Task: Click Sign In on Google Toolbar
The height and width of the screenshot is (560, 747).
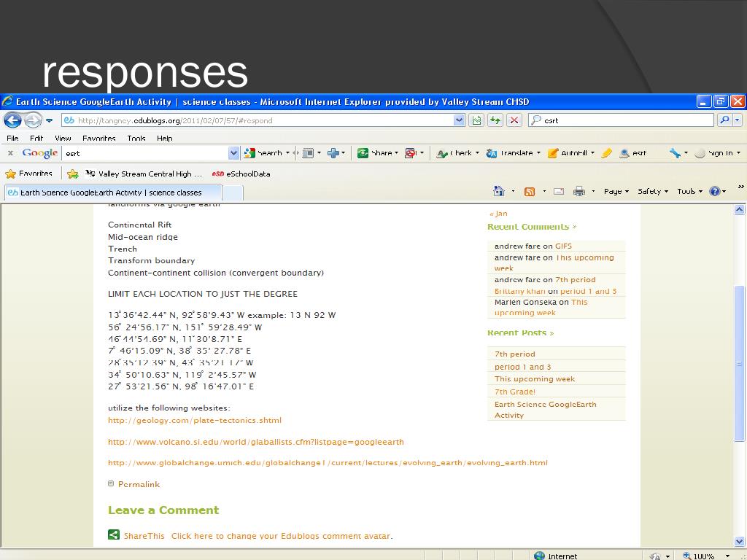Action: [715, 153]
